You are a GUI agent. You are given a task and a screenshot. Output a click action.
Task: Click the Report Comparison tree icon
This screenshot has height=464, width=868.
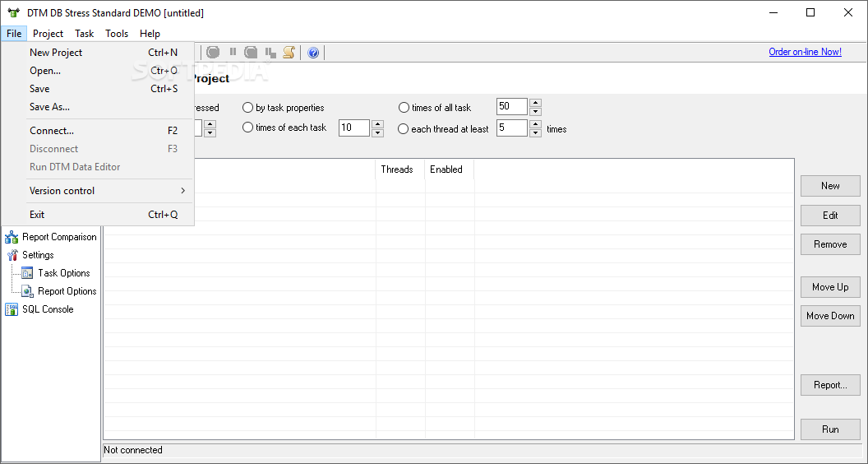11,237
